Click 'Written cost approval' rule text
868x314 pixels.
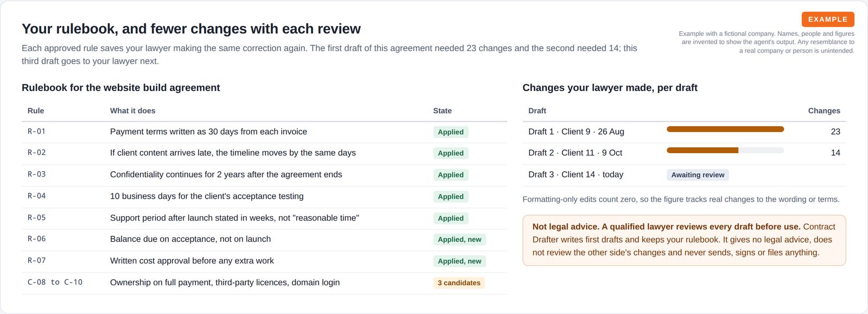192,261
